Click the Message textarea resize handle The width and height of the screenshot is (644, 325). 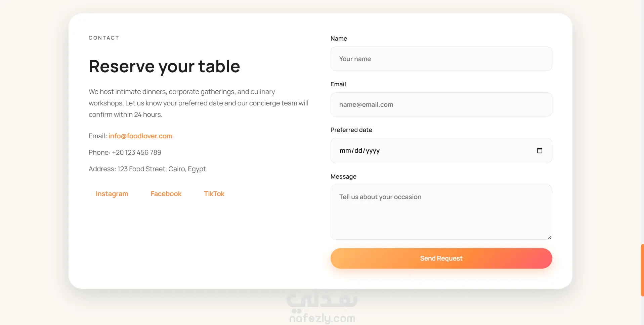(x=550, y=237)
